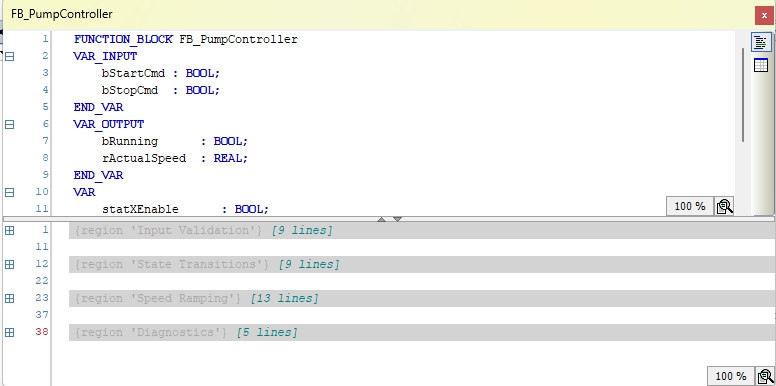
Task: Collapse the VAR_OUTPUT block
Action: tap(9, 124)
